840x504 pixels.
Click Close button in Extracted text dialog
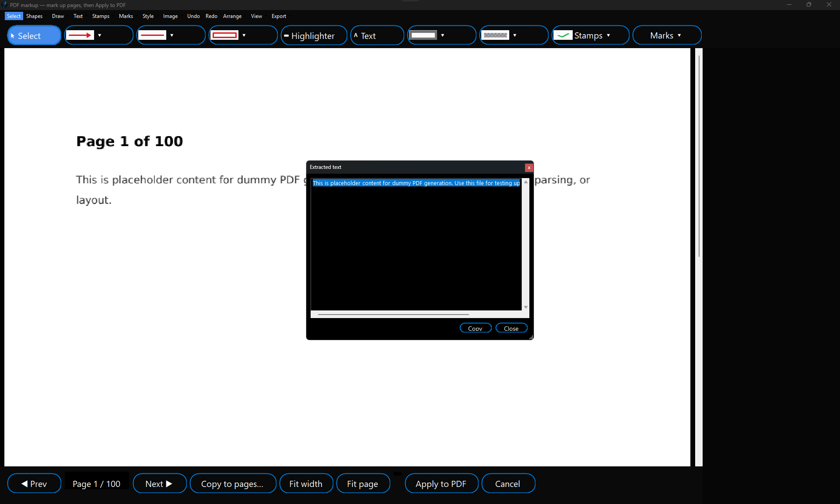[x=511, y=328]
